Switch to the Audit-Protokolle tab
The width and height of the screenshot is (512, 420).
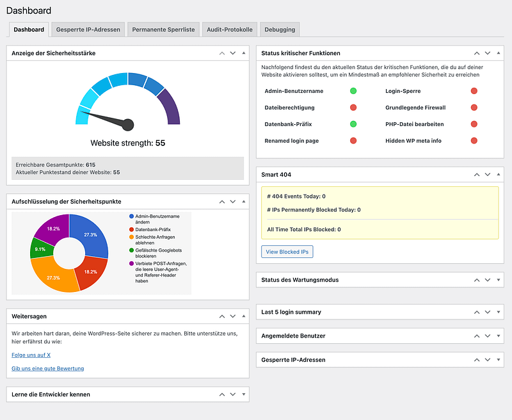coord(230,29)
